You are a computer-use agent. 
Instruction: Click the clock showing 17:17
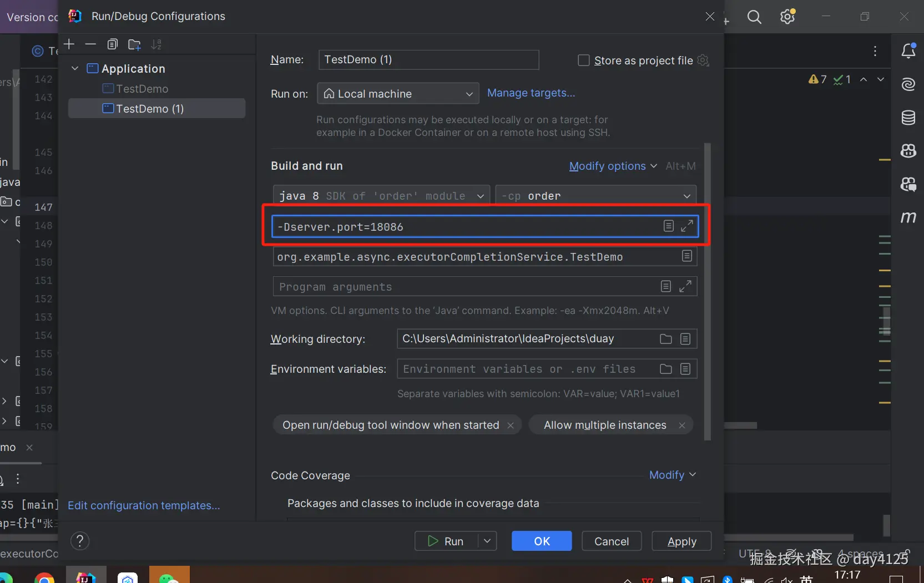point(847,575)
